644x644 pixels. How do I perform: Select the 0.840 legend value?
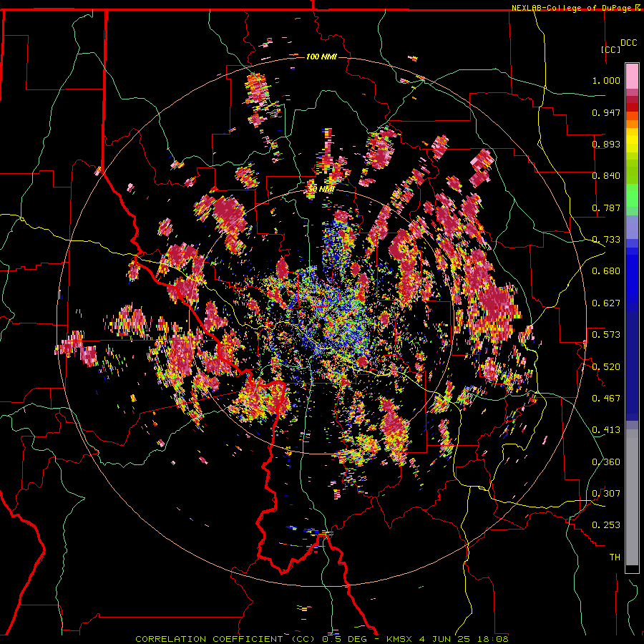(606, 176)
